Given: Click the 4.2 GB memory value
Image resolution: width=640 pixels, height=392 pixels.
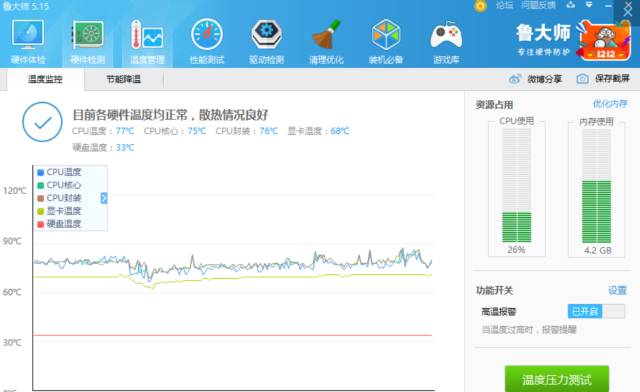Looking at the screenshot, I should [x=598, y=250].
